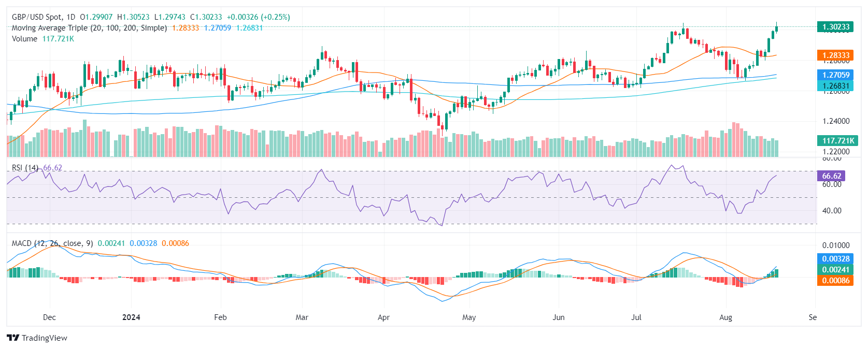Click the MACD (12, 26, close, 9) legend

click(52, 243)
